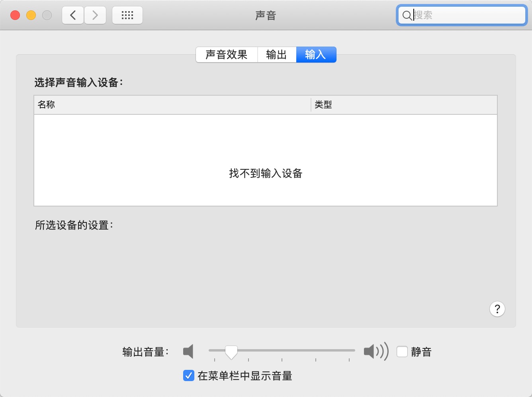Switch to the 声音效果 tab
Image resolution: width=532 pixels, height=397 pixels.
tap(226, 55)
